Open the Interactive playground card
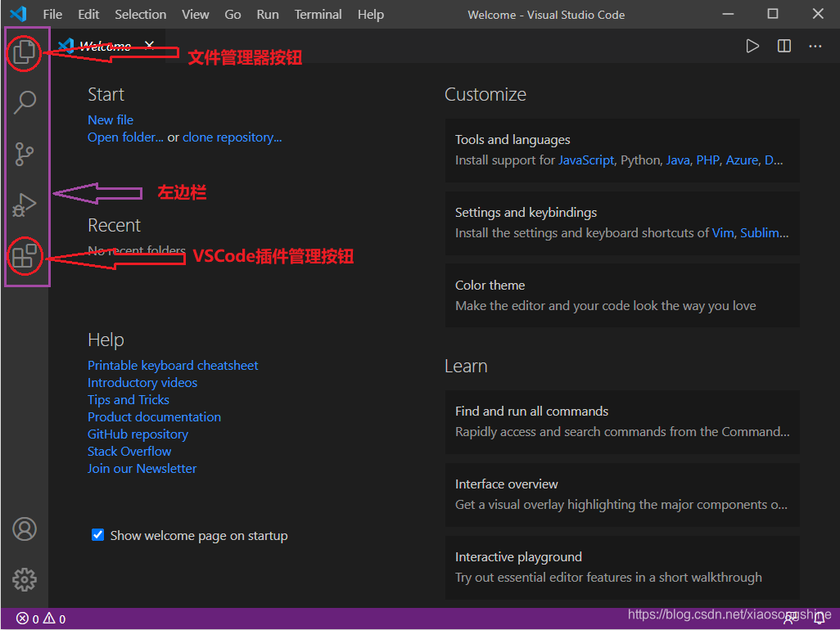The image size is (840, 630). pyautogui.click(x=622, y=567)
